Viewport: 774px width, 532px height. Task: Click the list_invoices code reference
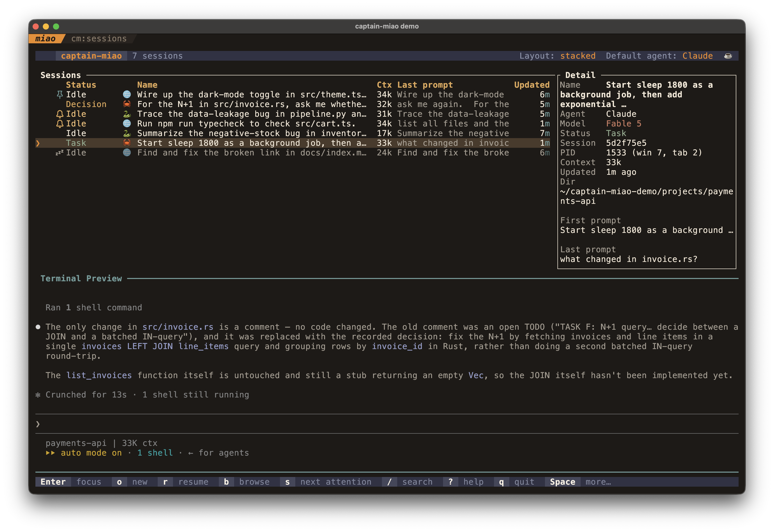[x=99, y=375]
